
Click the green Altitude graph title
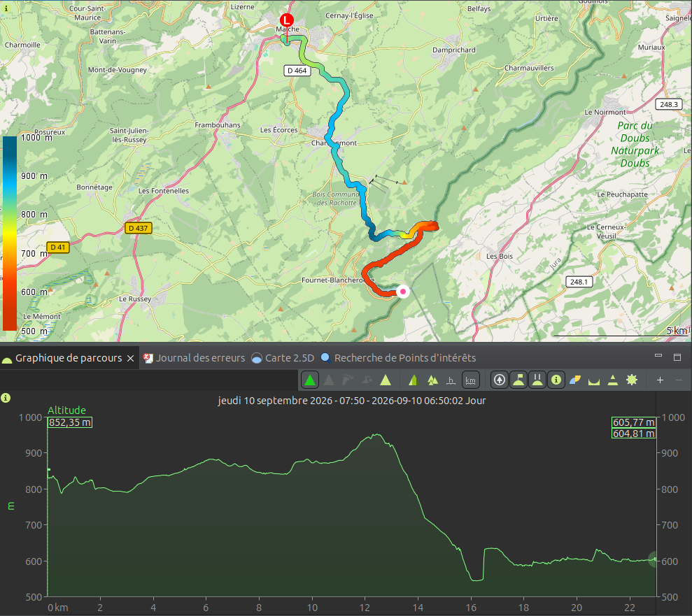coord(66,410)
